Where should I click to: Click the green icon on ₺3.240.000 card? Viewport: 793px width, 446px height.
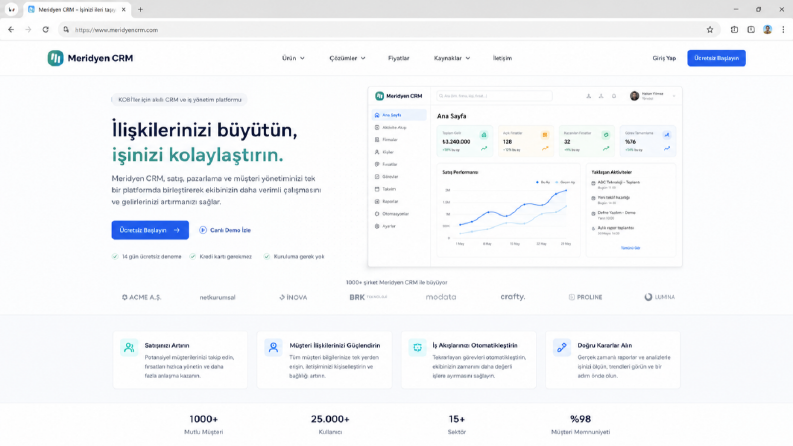point(484,135)
